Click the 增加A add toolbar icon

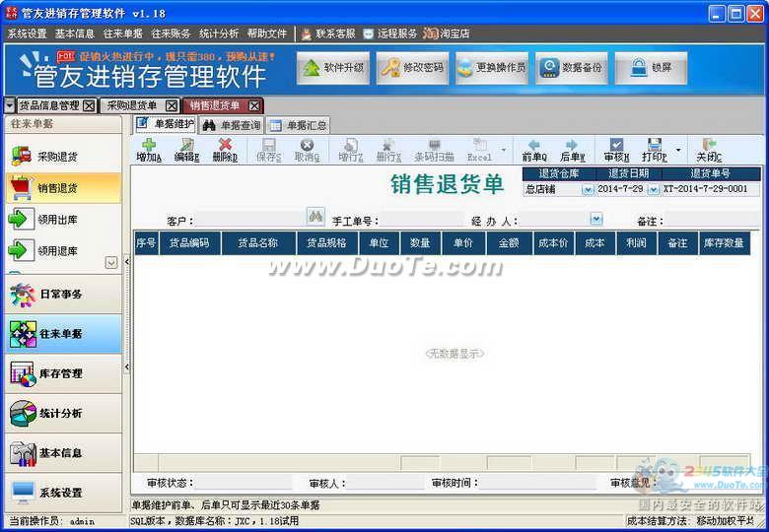(x=149, y=150)
